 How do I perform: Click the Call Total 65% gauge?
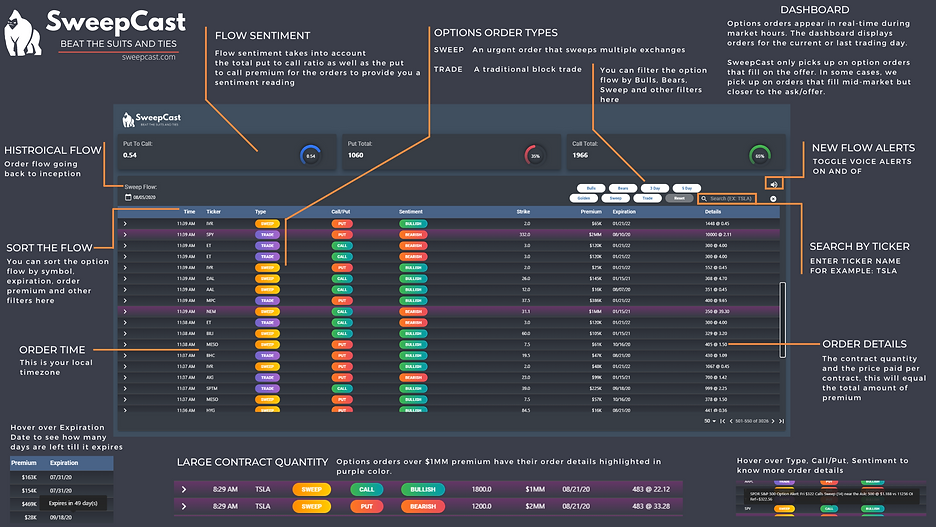pyautogui.click(x=759, y=156)
